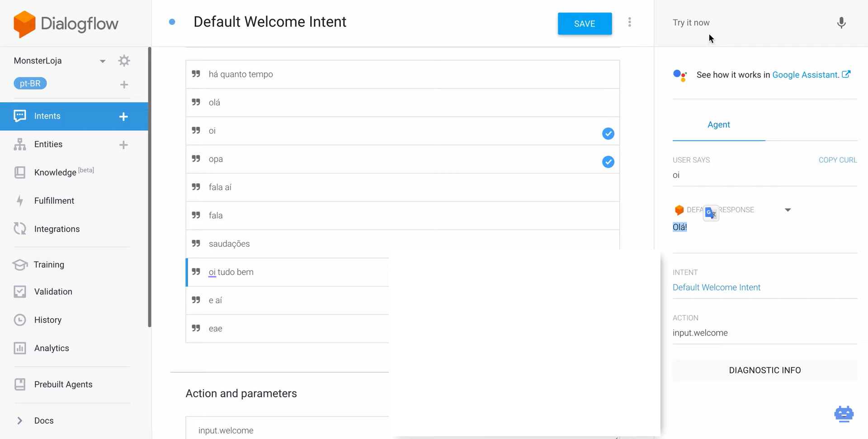This screenshot has height=439, width=868.
Task: Open the Default Welcome Intent link
Action: click(717, 287)
